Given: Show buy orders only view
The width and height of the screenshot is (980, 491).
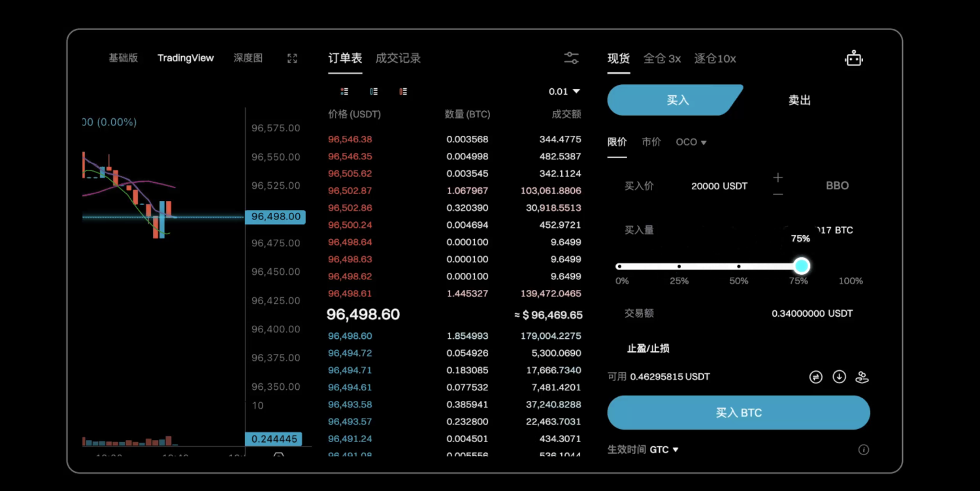Looking at the screenshot, I should click(x=374, y=91).
